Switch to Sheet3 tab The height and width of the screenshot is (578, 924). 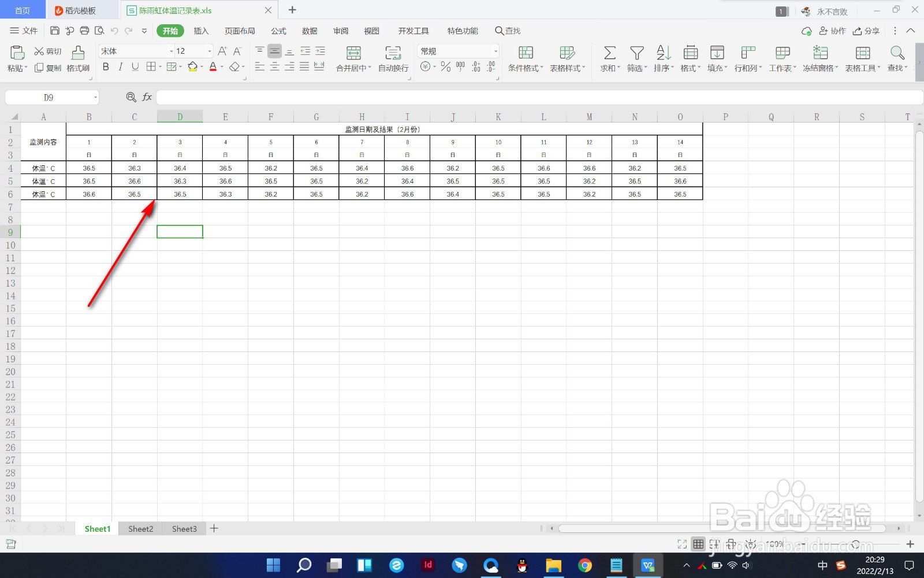click(184, 529)
